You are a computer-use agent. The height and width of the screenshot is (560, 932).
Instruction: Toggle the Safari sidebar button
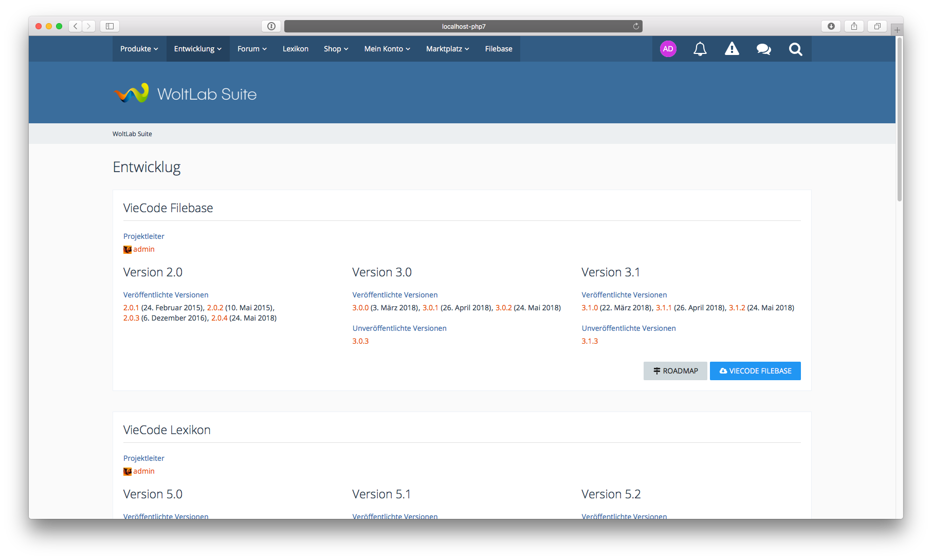[109, 26]
